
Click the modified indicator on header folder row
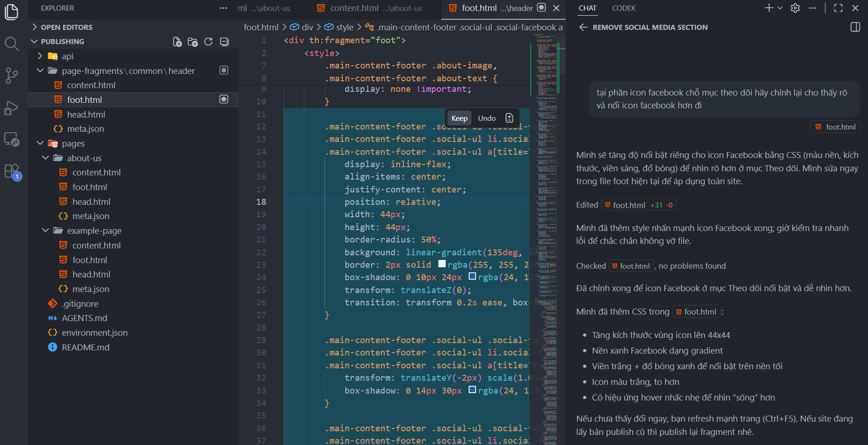pos(224,70)
